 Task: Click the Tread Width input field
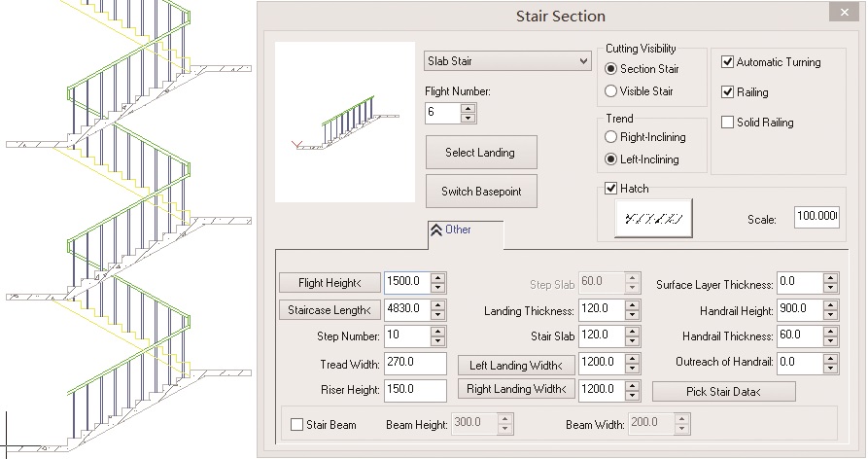click(x=415, y=364)
